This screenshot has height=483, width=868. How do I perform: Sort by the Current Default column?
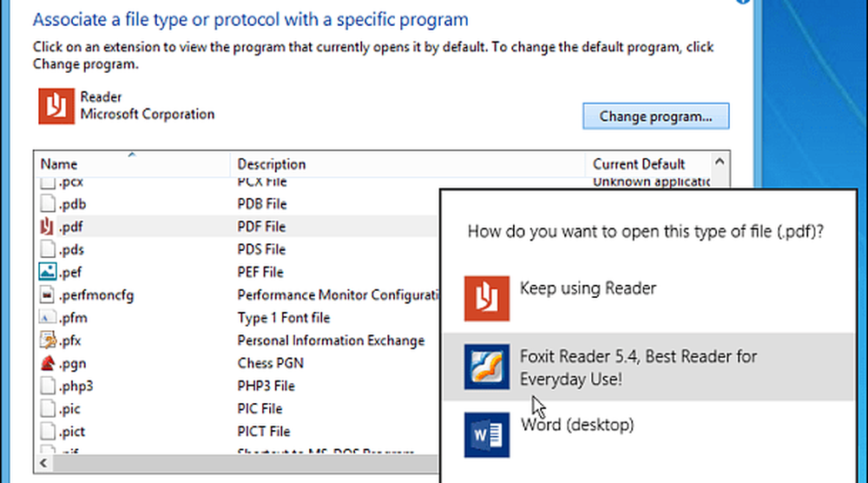[x=639, y=164]
